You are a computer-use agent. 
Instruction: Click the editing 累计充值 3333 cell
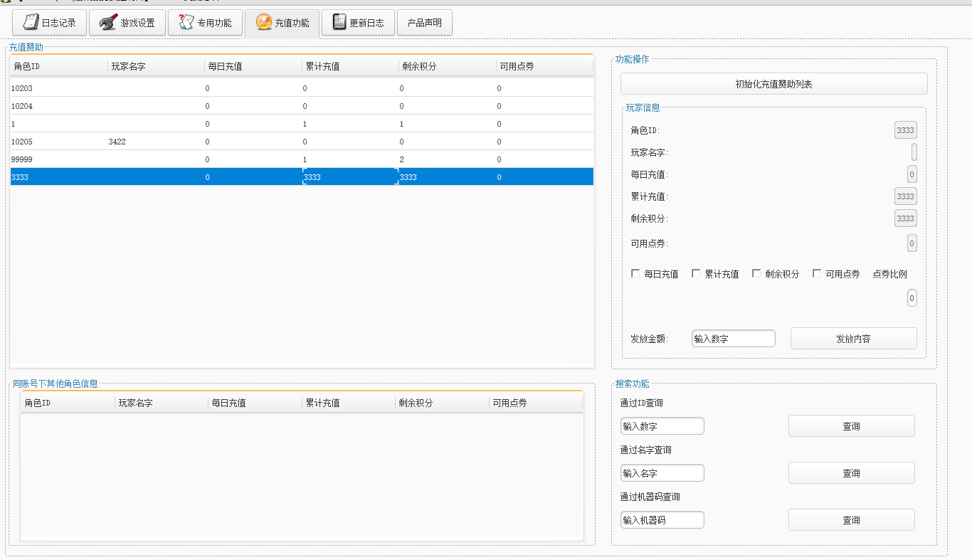(350, 177)
